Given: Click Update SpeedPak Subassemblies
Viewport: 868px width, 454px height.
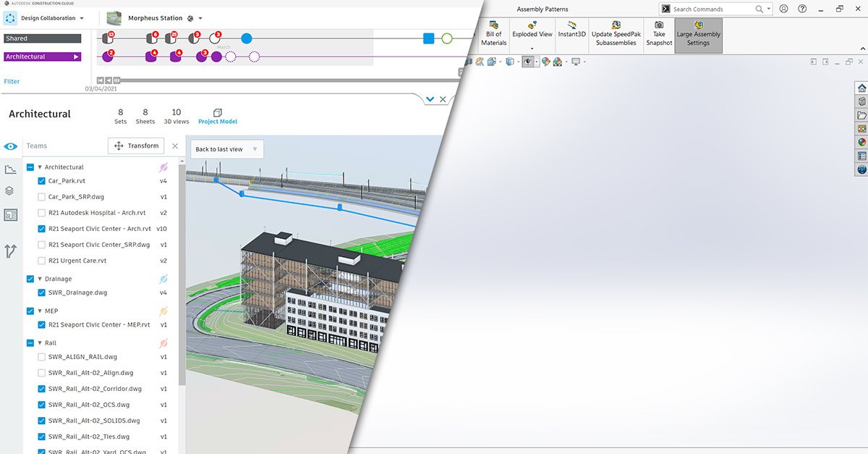Looking at the screenshot, I should tap(616, 35).
